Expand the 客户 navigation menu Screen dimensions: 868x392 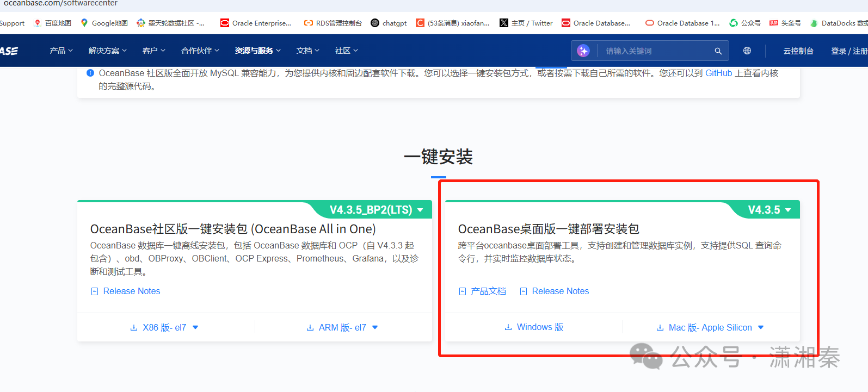click(154, 51)
